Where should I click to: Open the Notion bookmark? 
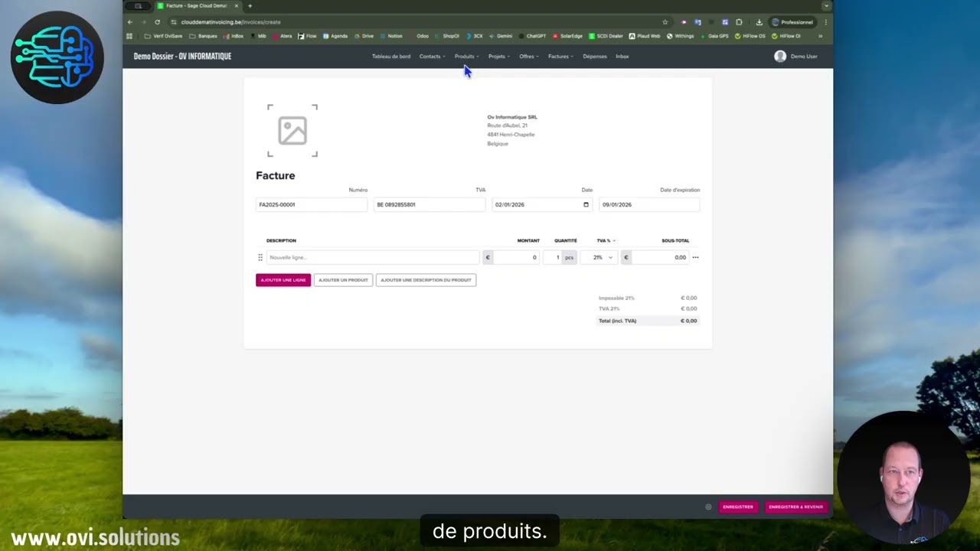coord(390,36)
